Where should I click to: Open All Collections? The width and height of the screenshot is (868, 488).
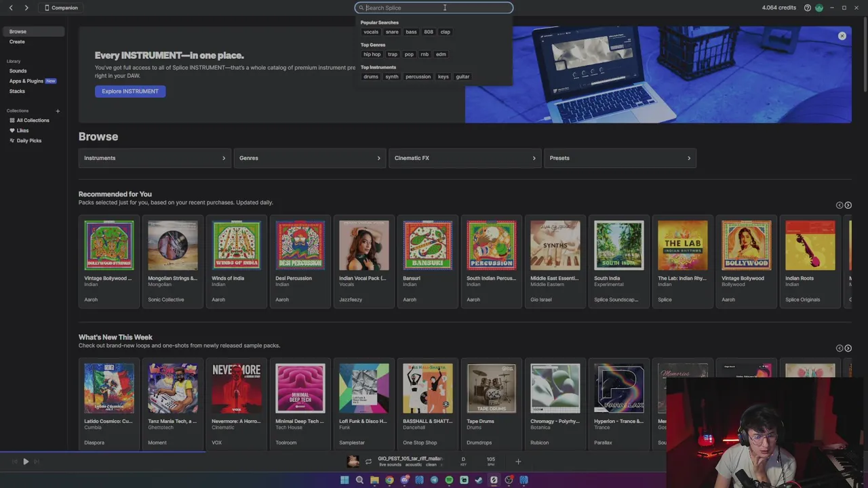(x=29, y=120)
